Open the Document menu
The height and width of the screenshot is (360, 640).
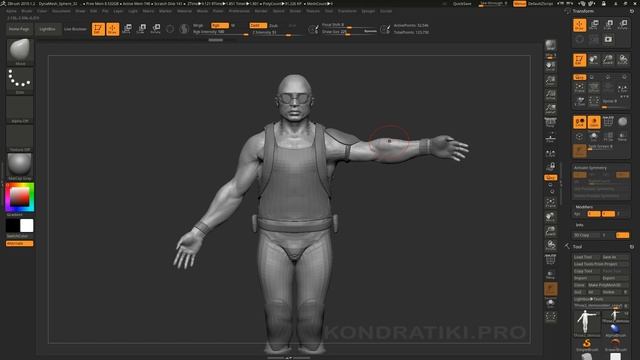(61, 11)
